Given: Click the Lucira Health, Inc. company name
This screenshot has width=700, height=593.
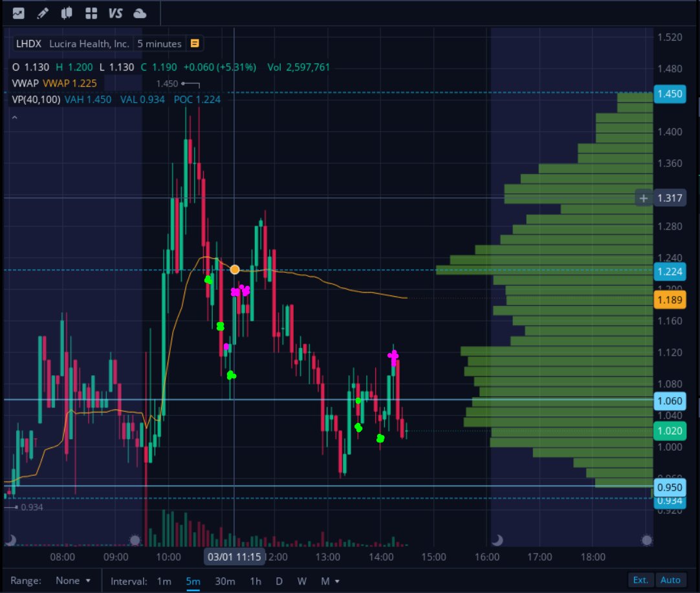Looking at the screenshot, I should click(x=89, y=44).
